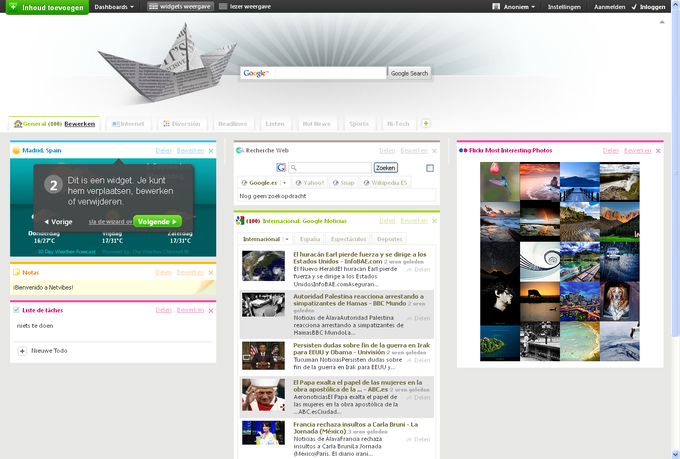Click the Vorige wizard button
Image resolution: width=680 pixels, height=459 pixels.
point(58,222)
